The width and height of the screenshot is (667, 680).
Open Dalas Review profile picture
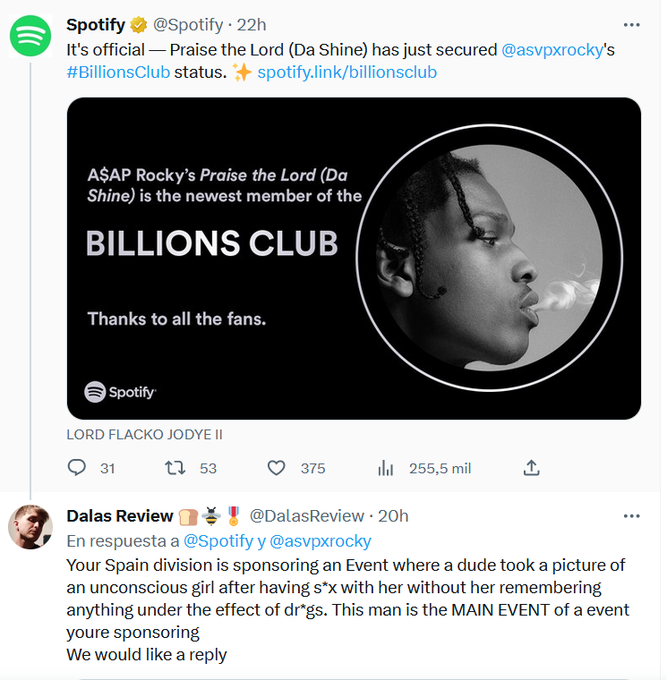click(30, 527)
